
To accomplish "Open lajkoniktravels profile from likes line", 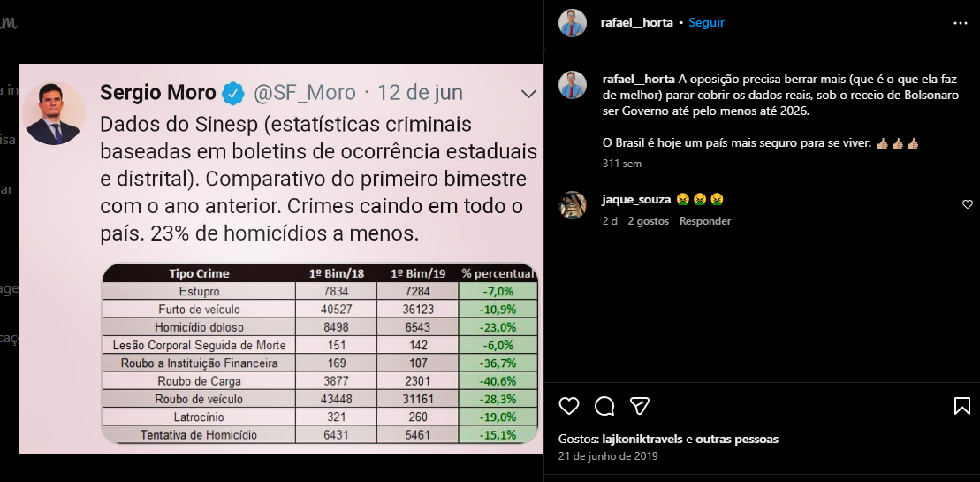I will point(647,439).
